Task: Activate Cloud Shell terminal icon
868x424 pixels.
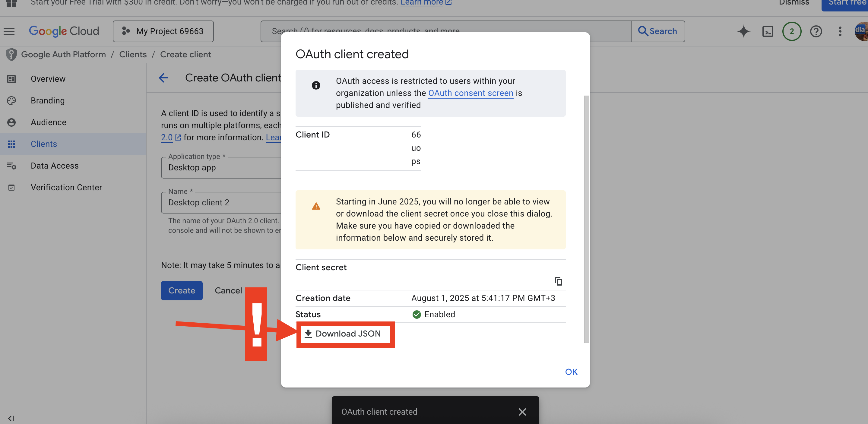Action: click(x=768, y=31)
